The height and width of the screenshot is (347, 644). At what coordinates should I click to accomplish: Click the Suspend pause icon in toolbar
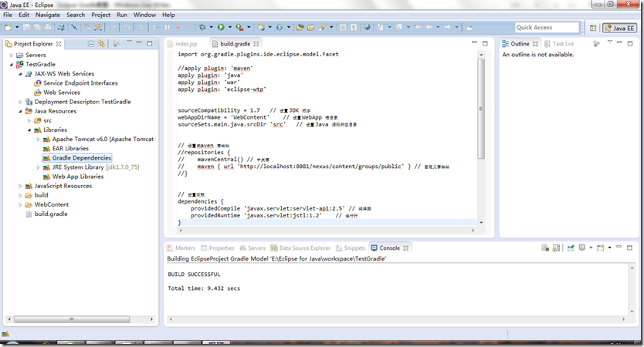click(x=167, y=28)
